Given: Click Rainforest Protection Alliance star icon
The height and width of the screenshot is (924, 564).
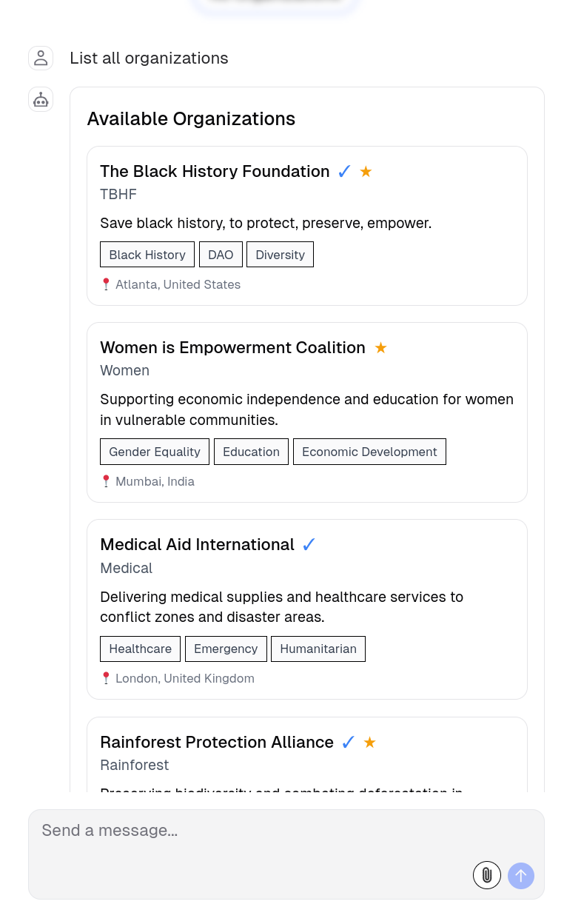Looking at the screenshot, I should pos(370,743).
